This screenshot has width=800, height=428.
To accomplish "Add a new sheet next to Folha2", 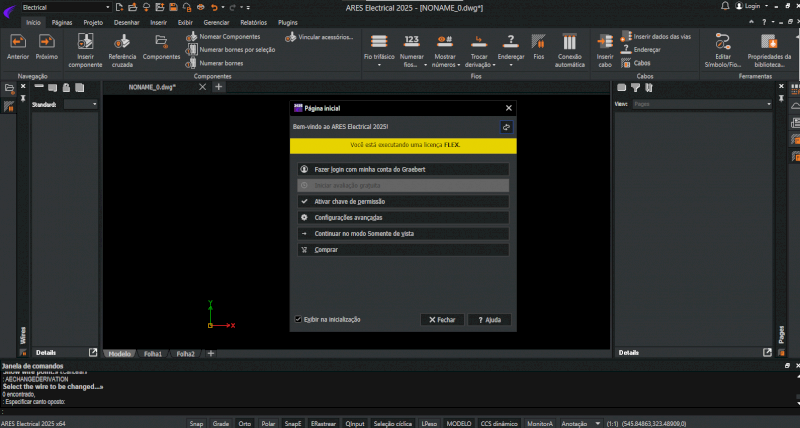I will click(x=211, y=354).
